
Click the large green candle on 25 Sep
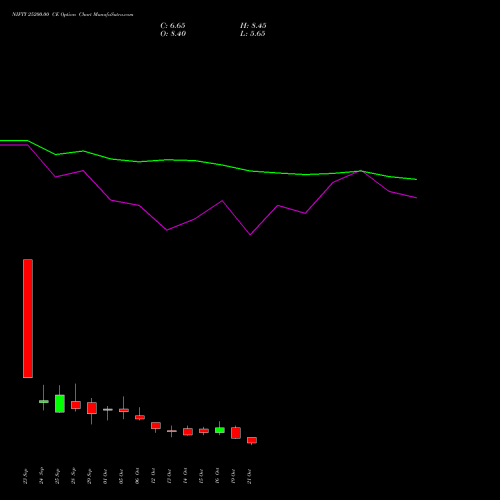tap(60, 404)
